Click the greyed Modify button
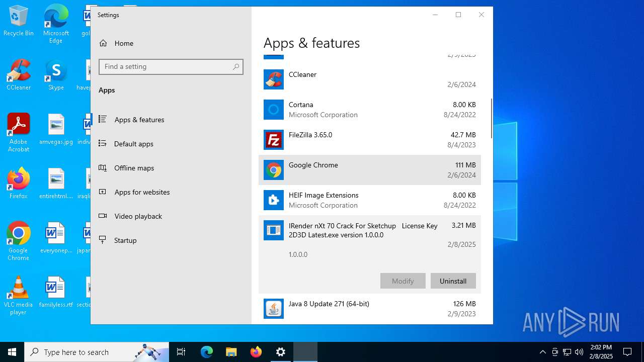The height and width of the screenshot is (362, 644). 403,281
